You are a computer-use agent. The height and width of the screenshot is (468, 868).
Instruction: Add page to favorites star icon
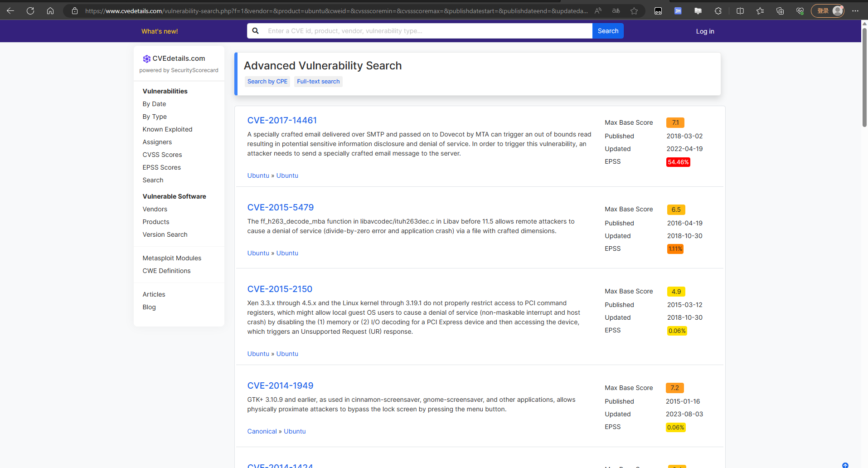(634, 11)
